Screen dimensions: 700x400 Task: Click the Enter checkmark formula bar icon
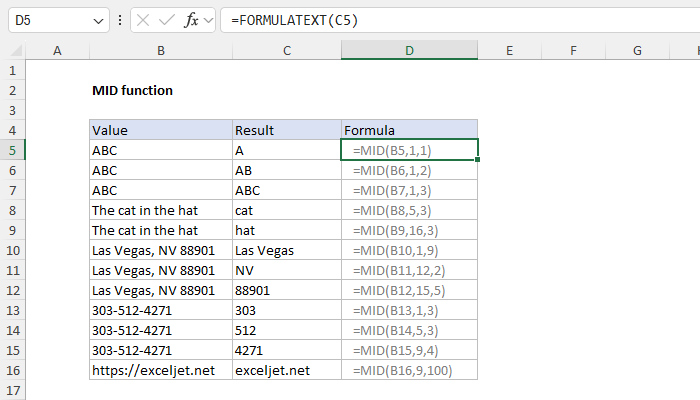click(167, 20)
